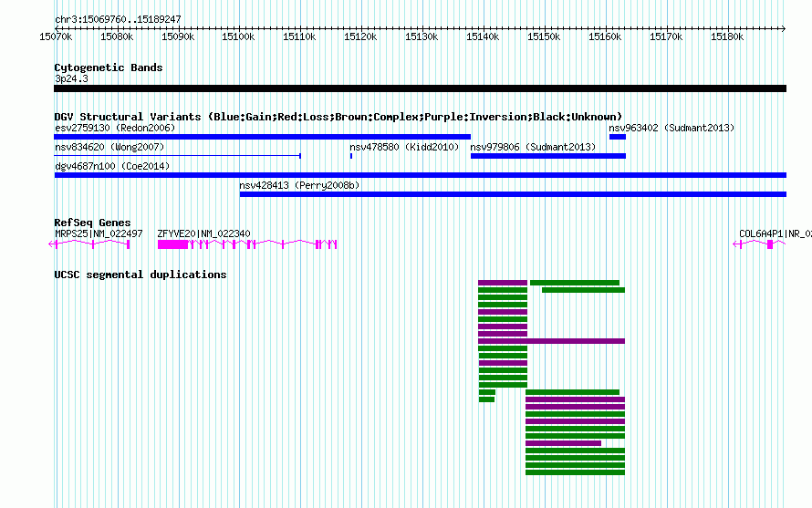The width and height of the screenshot is (812, 508).
Task: Open the dgv4687n100 (Coe2014) label
Action: click(x=112, y=166)
